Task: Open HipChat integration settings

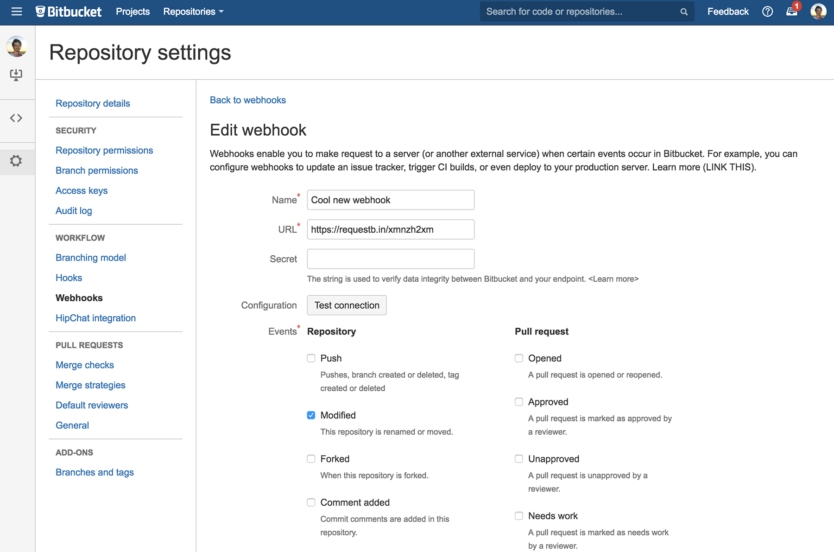Action: tap(96, 318)
